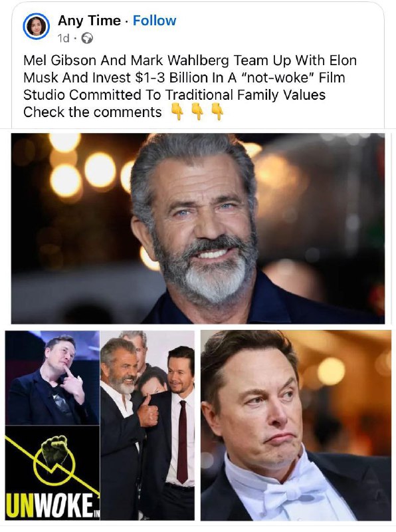Click the 'Check the comments' text
The width and height of the screenshot is (396, 532).
point(92,112)
